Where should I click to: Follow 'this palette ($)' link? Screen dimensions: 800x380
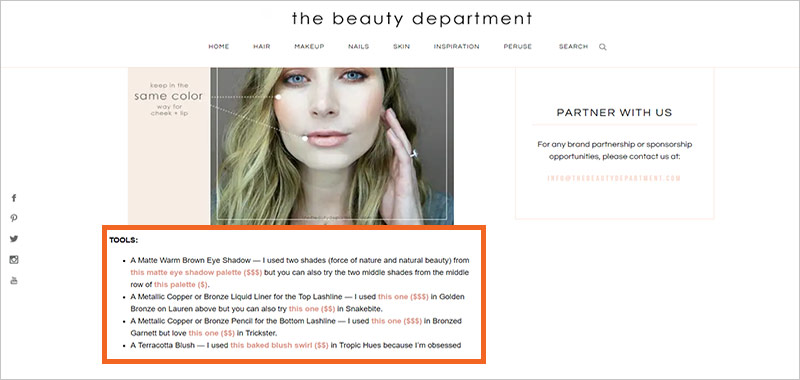[181, 285]
